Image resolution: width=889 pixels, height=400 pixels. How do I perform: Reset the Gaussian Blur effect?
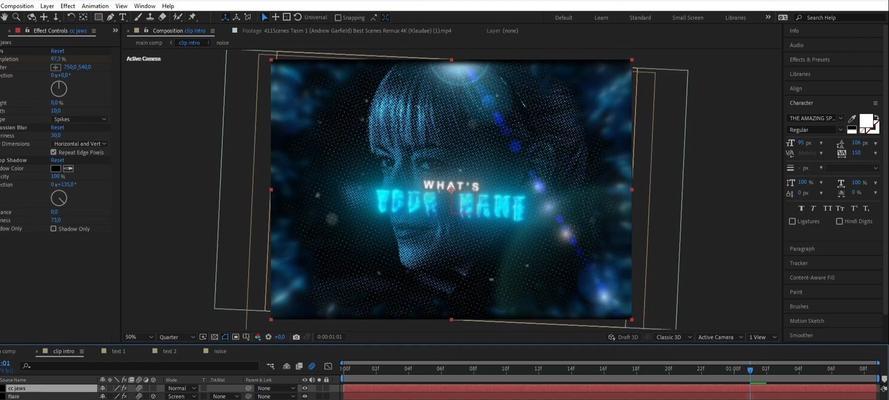57,128
